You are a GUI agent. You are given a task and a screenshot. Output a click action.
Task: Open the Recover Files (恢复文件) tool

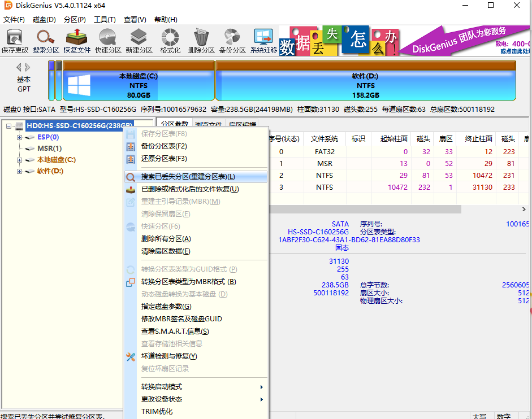tap(76, 41)
